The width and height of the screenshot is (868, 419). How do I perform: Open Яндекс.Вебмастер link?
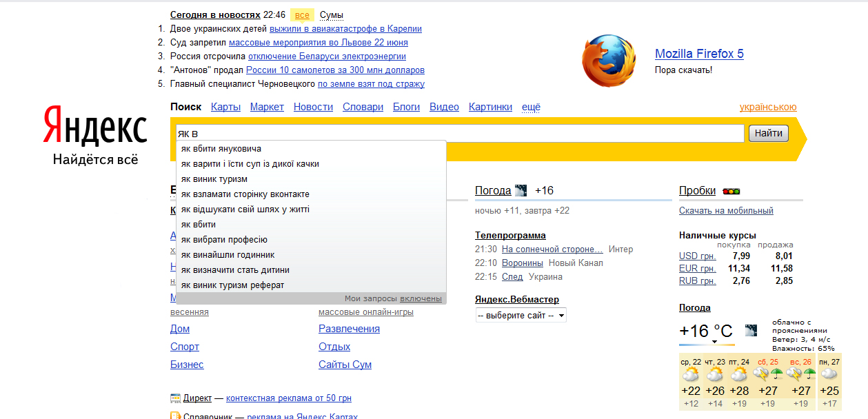pos(517,300)
